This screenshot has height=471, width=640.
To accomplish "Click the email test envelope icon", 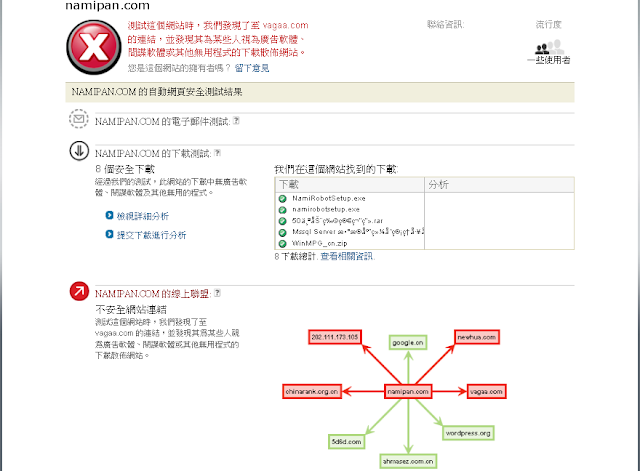I will 79,119.
